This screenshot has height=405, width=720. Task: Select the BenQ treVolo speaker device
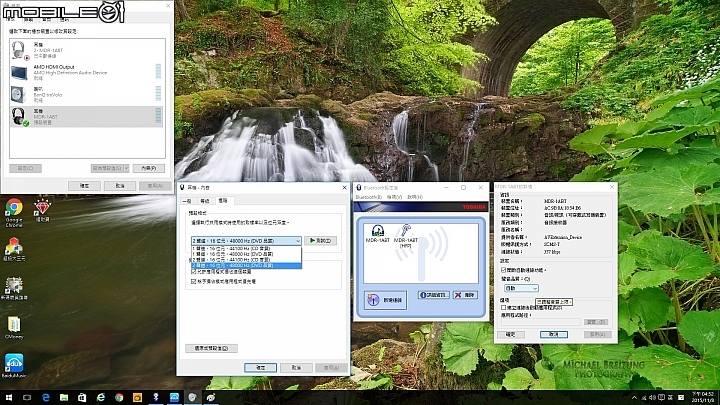pyautogui.click(x=87, y=94)
